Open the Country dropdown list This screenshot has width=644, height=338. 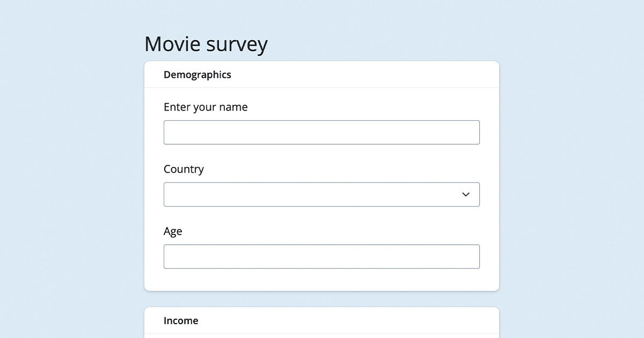coord(321,194)
